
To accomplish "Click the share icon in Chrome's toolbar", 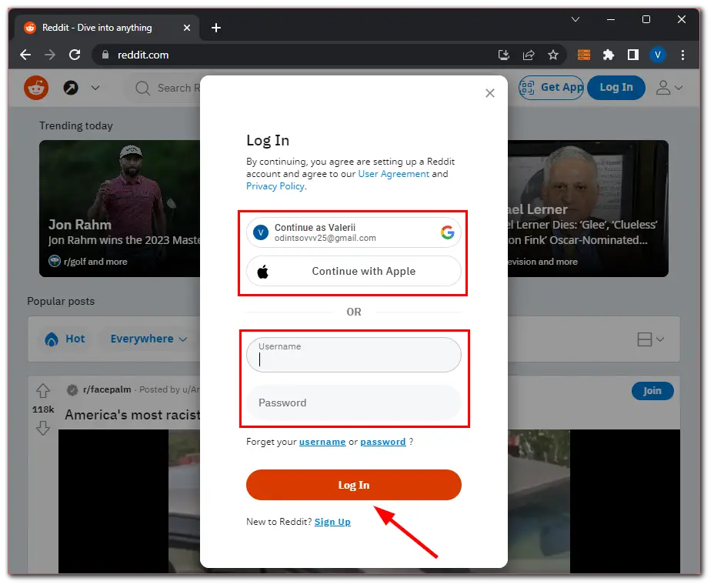I will (x=529, y=55).
